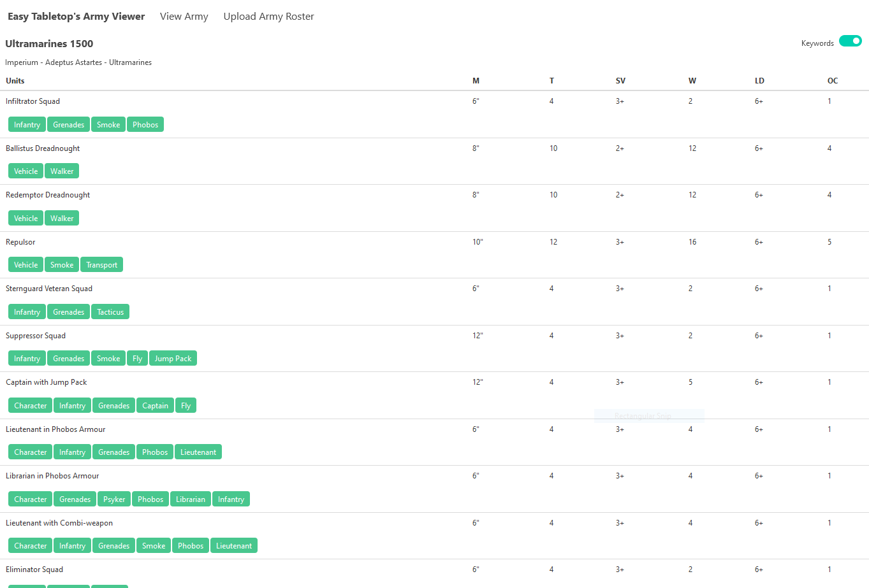Click Phobos keyword tag on Infiltrator Squad

(145, 125)
